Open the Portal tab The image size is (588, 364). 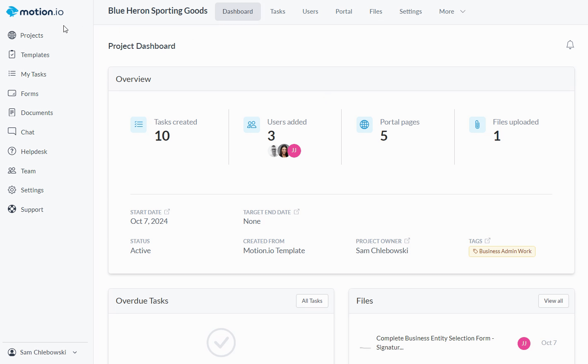344,12
